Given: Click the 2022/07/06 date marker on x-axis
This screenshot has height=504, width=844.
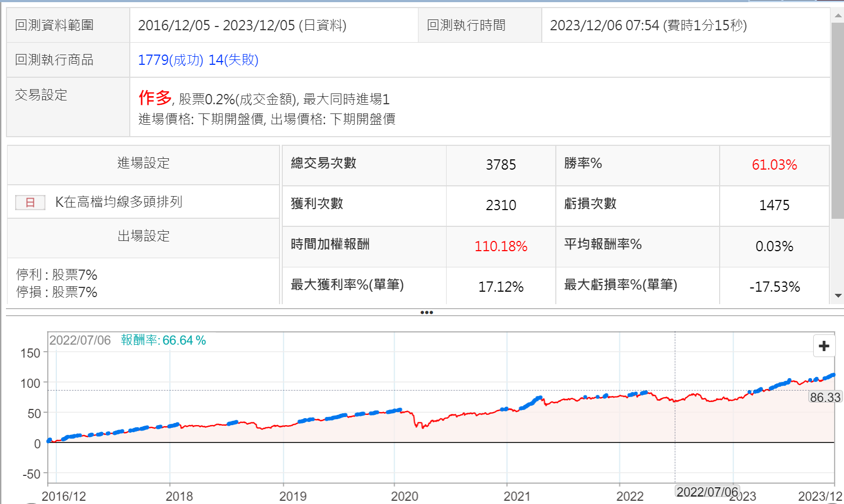Looking at the screenshot, I should tap(707, 492).
